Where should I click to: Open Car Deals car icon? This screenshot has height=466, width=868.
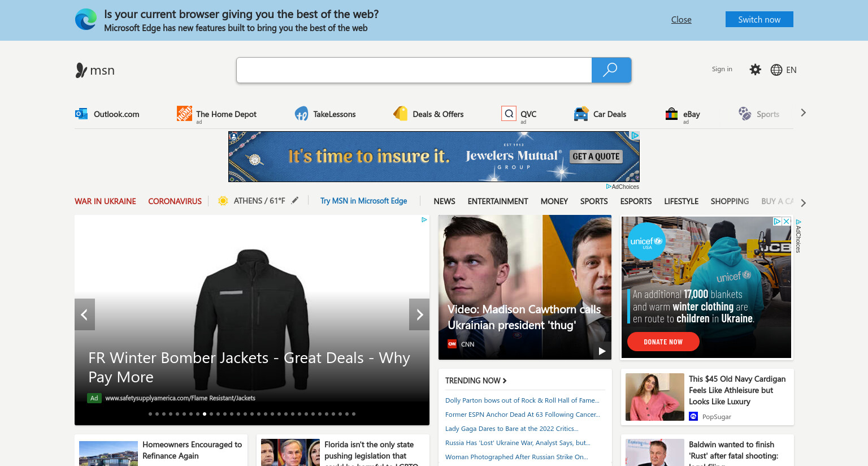pyautogui.click(x=581, y=114)
